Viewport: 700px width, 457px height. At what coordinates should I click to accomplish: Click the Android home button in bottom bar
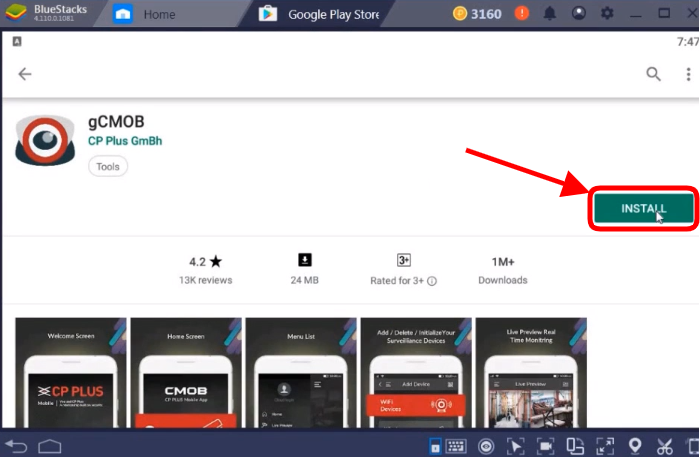tap(50, 446)
